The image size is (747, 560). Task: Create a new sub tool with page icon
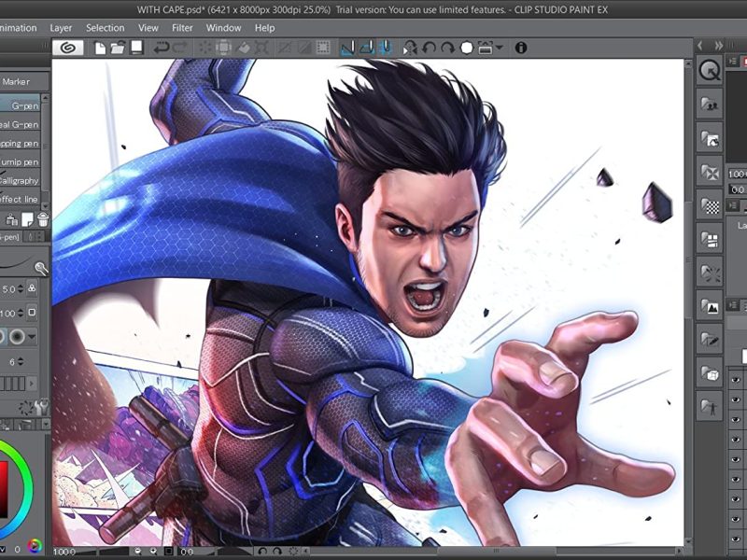[27, 220]
